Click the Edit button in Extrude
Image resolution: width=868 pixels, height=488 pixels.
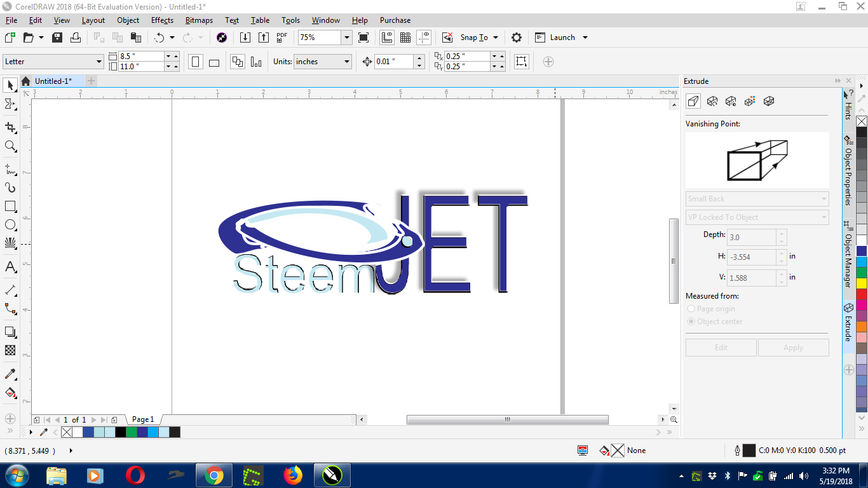(721, 348)
